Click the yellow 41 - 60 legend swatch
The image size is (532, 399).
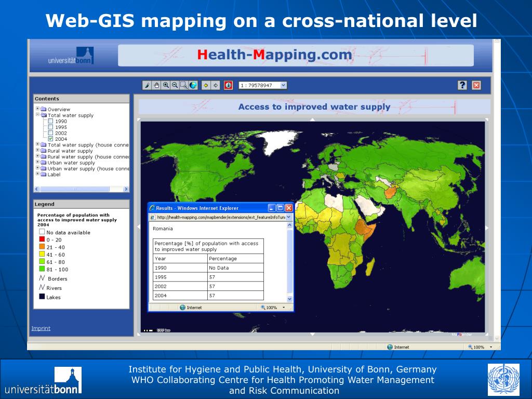[x=42, y=254]
